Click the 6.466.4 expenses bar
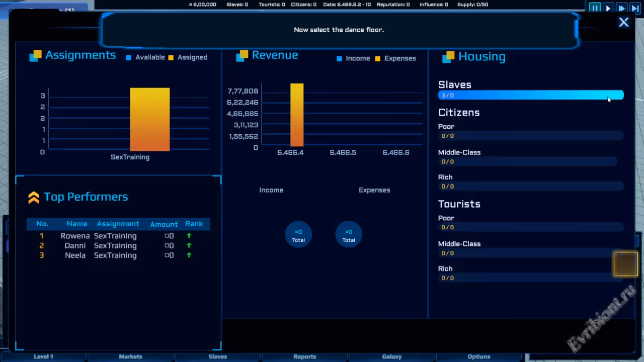 pos(297,115)
